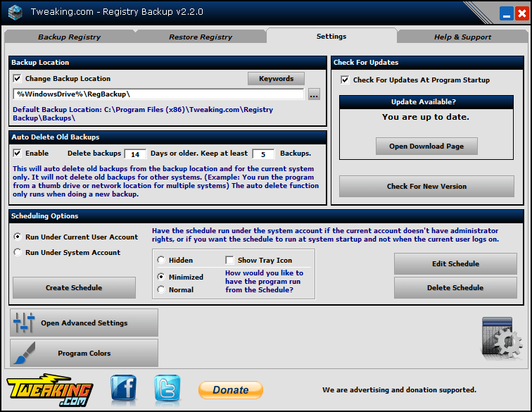Click the 'Default Backup Location' path text
The width and height of the screenshot is (532, 412).
(143, 114)
